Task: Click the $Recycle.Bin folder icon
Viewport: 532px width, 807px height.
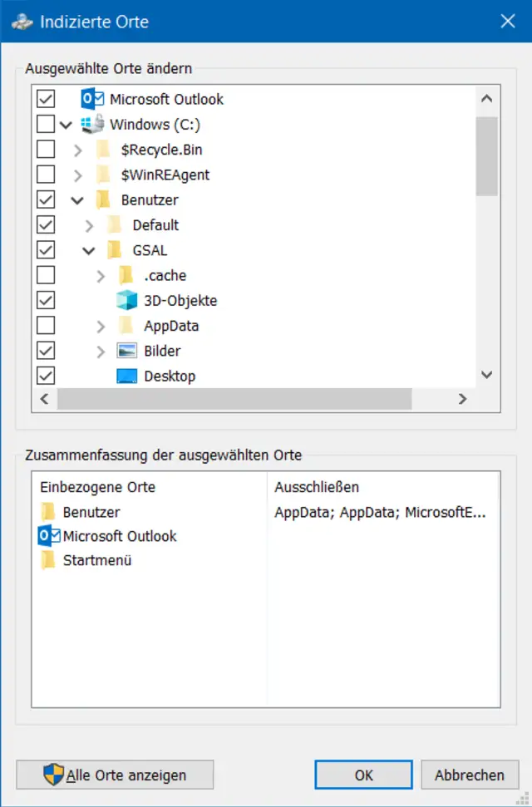Action: [x=104, y=150]
